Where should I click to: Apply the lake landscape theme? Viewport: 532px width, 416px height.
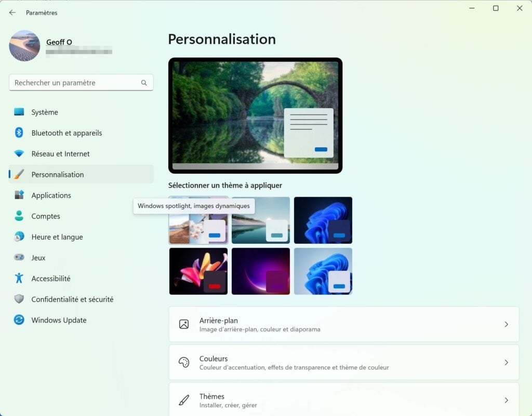(261, 220)
